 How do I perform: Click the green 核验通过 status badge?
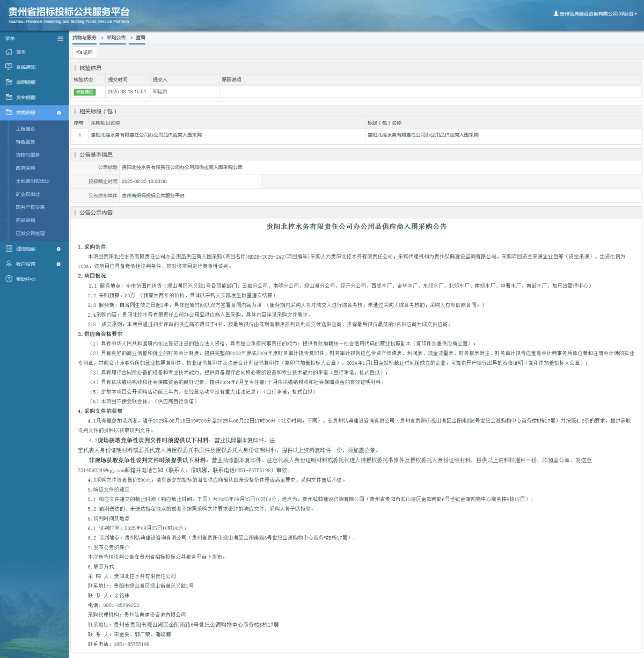point(84,92)
